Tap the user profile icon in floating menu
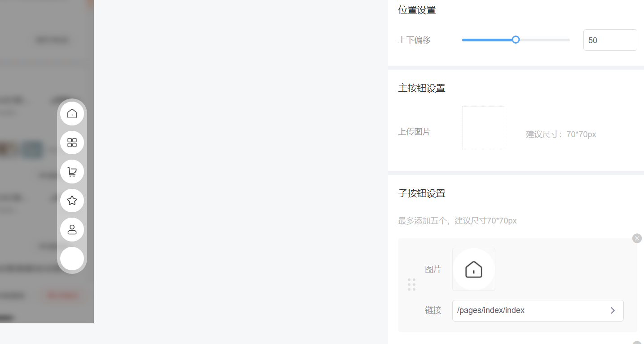 [x=72, y=230]
